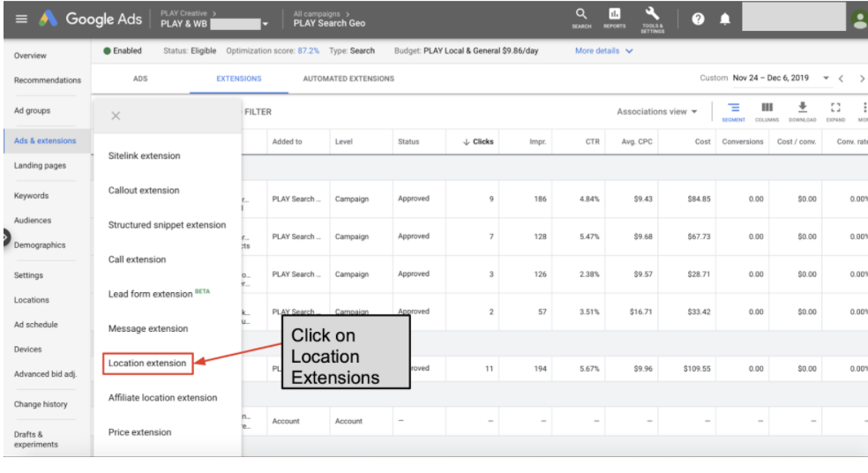Image resolution: width=868 pixels, height=473 pixels.
Task: Open the Columns icon
Action: [767, 111]
